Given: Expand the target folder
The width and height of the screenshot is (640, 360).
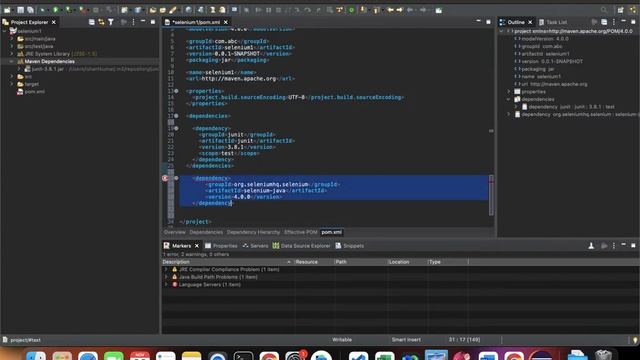Looking at the screenshot, I should (x=12, y=84).
